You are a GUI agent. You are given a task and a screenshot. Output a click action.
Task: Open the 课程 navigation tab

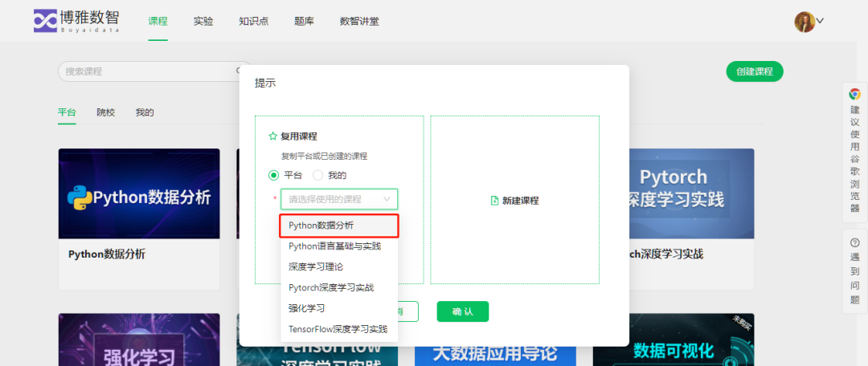[x=158, y=22]
